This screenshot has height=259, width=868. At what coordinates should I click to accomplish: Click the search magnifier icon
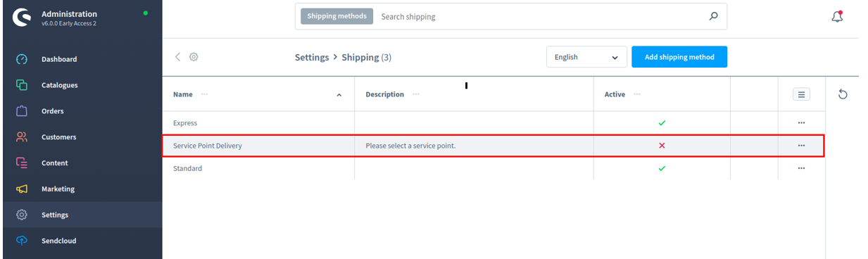coord(713,16)
